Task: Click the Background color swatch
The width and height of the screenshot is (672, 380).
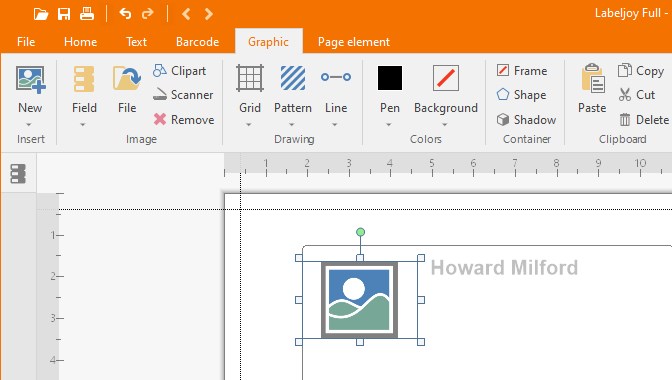Action: pos(446,78)
